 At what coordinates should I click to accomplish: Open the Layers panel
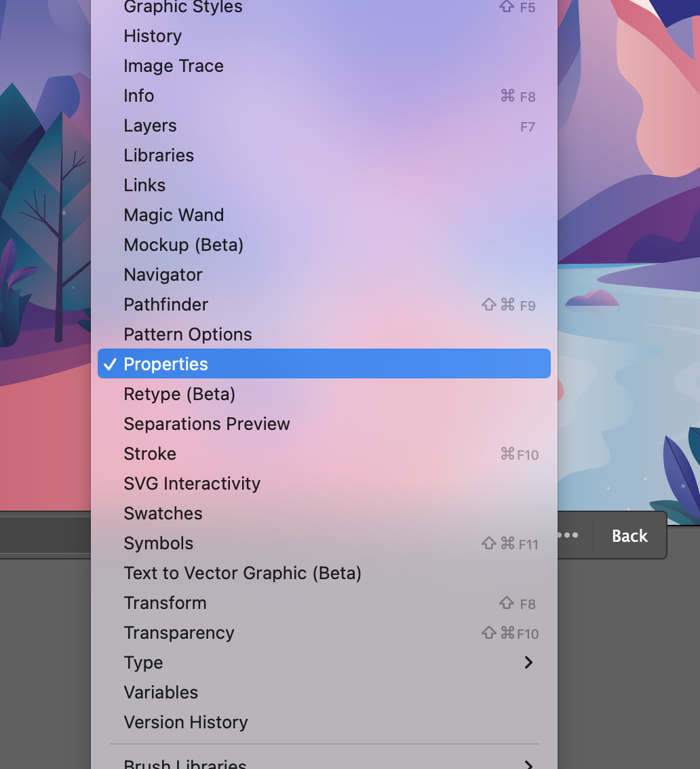pos(150,125)
